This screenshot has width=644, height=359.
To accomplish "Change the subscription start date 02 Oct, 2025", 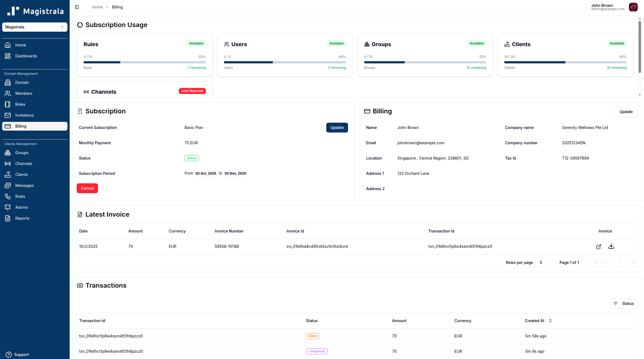I will pos(206,173).
